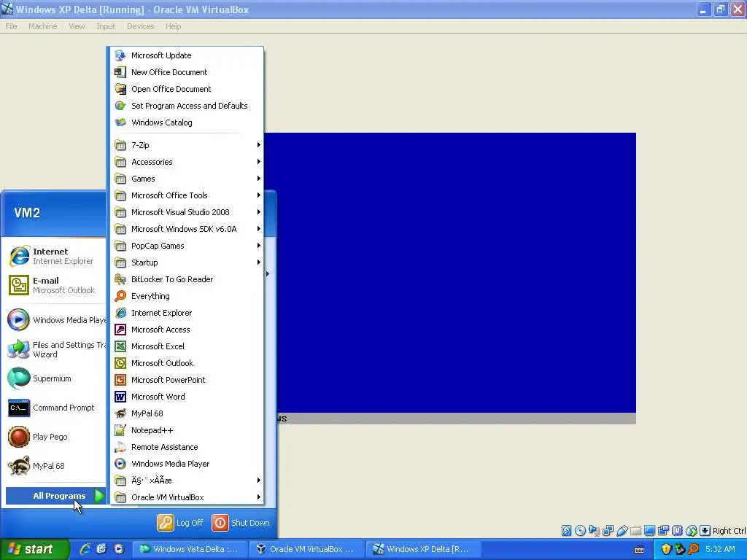
Task: Launch Microsoft PowerPoint
Action: (187, 380)
